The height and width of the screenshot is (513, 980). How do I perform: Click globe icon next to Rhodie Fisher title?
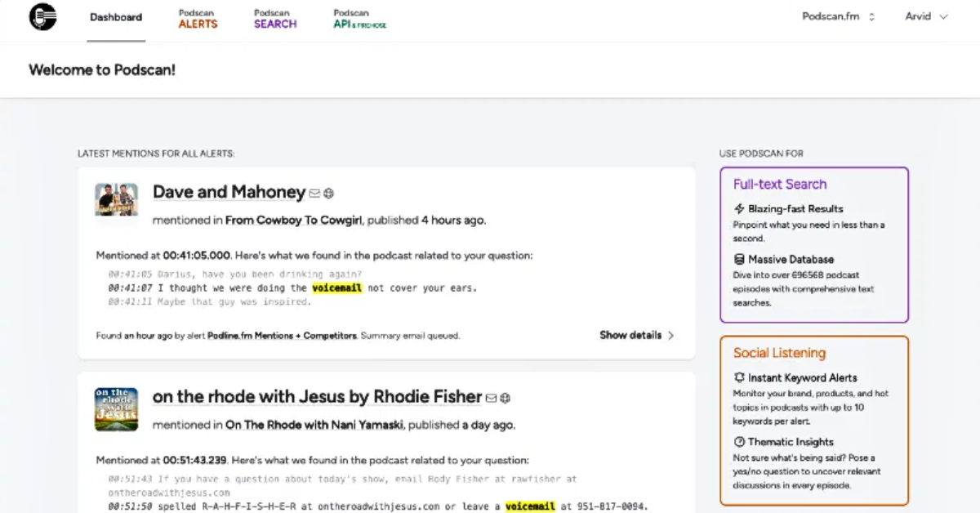point(505,399)
